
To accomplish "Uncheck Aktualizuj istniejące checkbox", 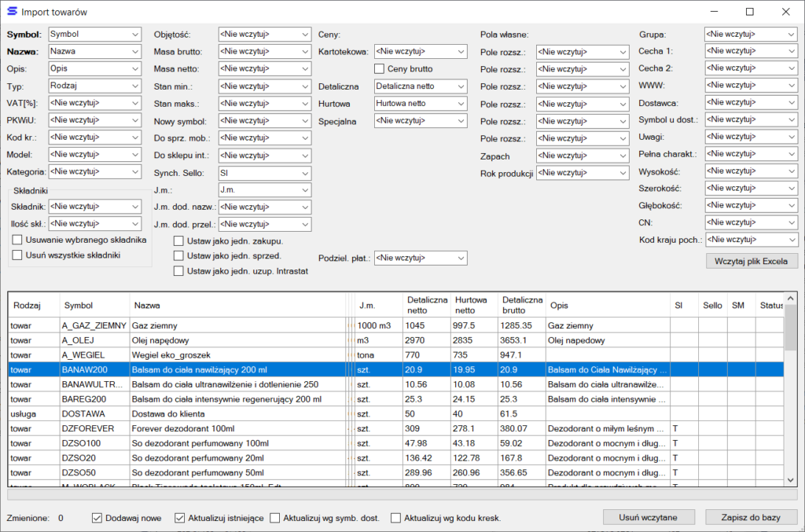I will (180, 519).
